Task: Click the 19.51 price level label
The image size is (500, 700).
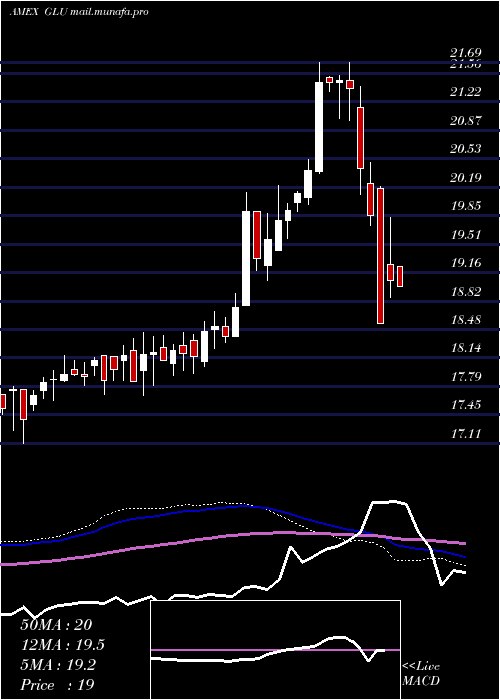Action: coord(466,234)
